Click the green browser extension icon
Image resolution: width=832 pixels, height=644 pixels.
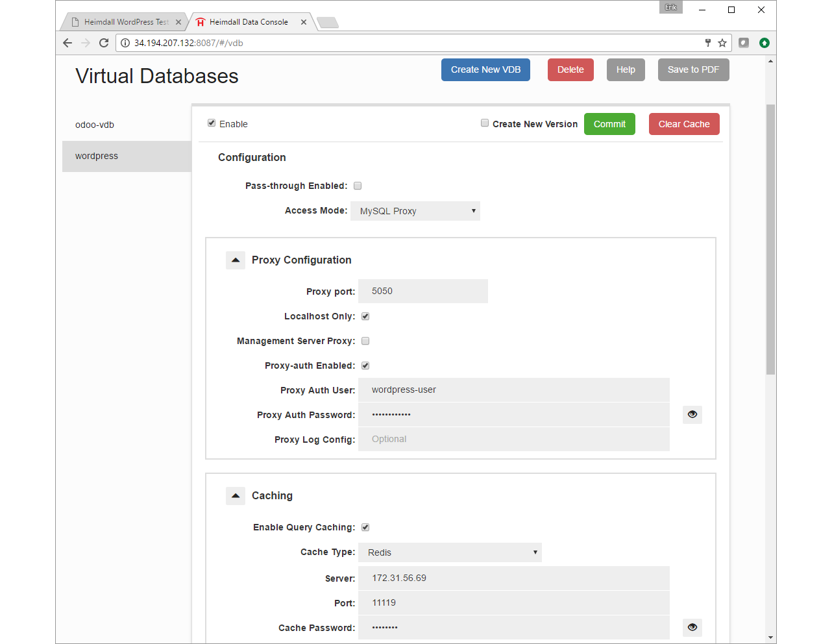click(765, 43)
